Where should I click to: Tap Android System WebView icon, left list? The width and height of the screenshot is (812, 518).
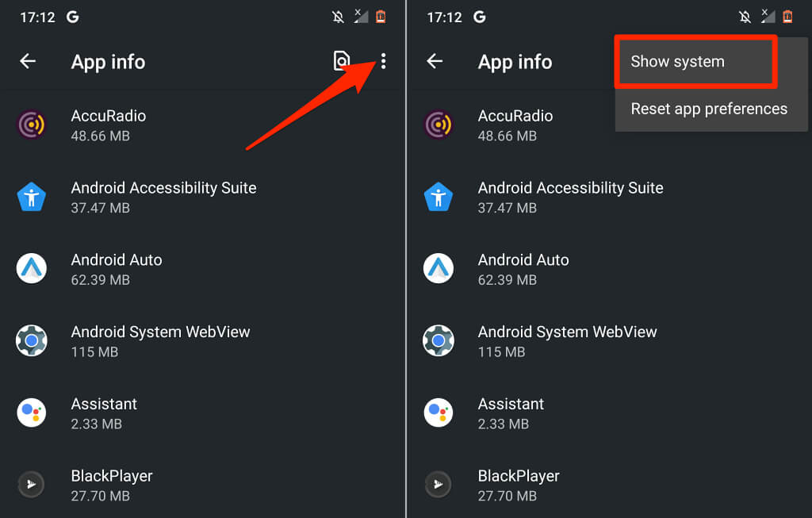click(32, 341)
